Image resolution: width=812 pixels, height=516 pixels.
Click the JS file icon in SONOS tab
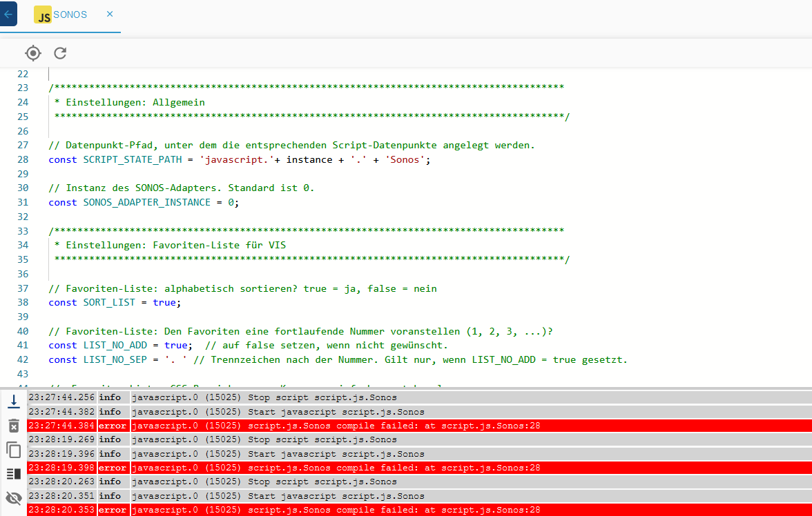coord(43,15)
